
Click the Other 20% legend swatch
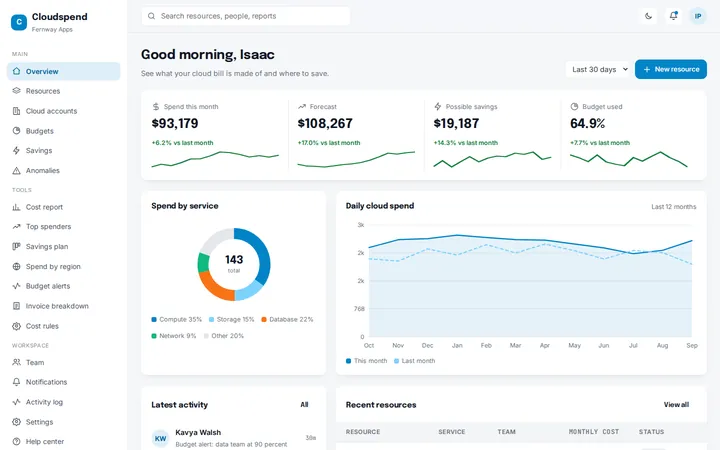click(206, 336)
